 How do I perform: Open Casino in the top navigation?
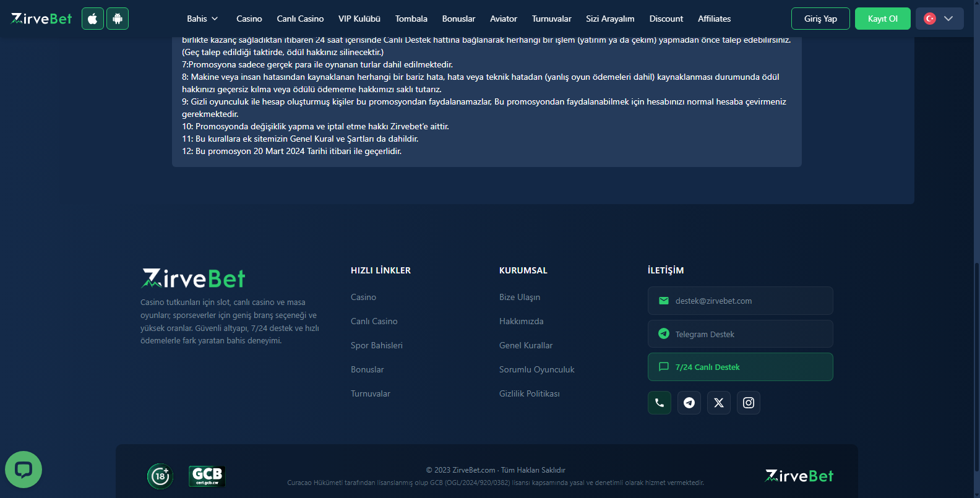(x=249, y=19)
